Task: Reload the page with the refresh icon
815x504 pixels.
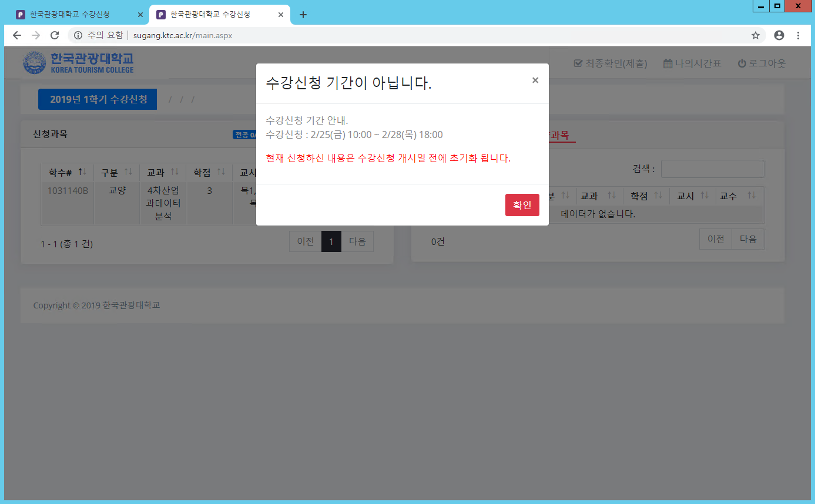Action: 55,35
